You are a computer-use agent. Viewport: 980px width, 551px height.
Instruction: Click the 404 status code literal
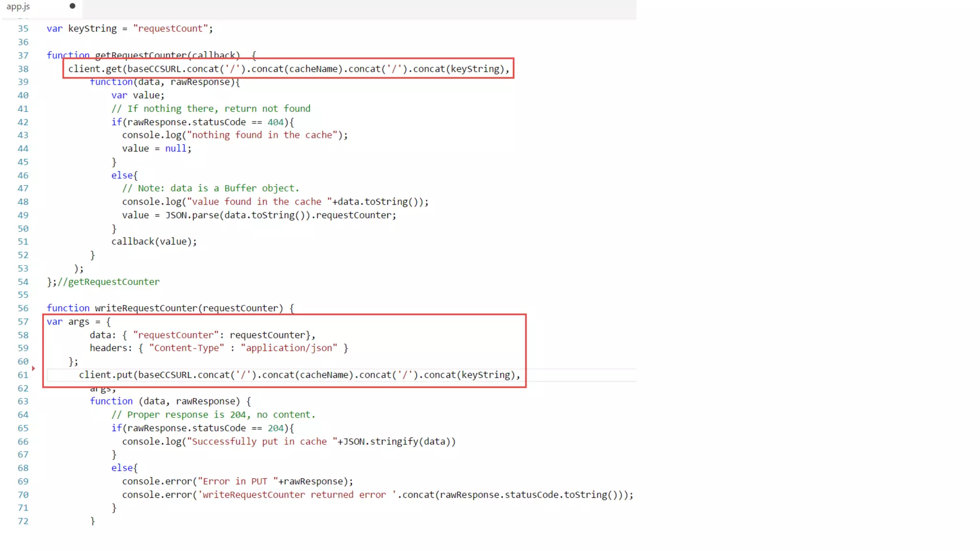click(x=275, y=122)
